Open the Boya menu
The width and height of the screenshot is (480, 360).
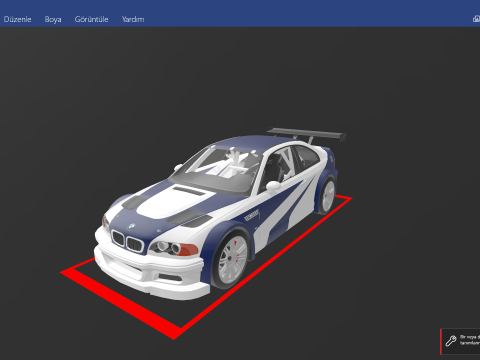53,19
